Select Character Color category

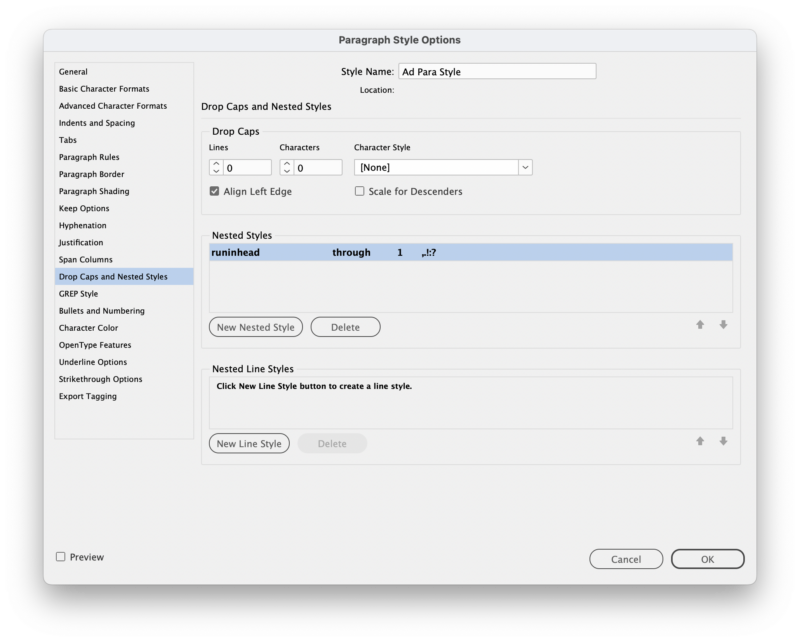click(124, 328)
